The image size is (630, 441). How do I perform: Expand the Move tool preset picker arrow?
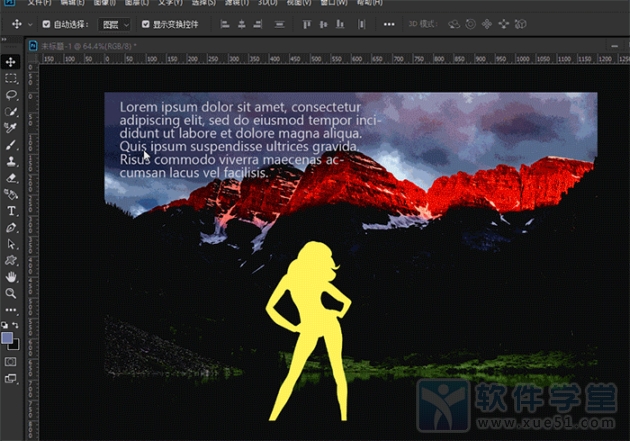click(x=30, y=24)
